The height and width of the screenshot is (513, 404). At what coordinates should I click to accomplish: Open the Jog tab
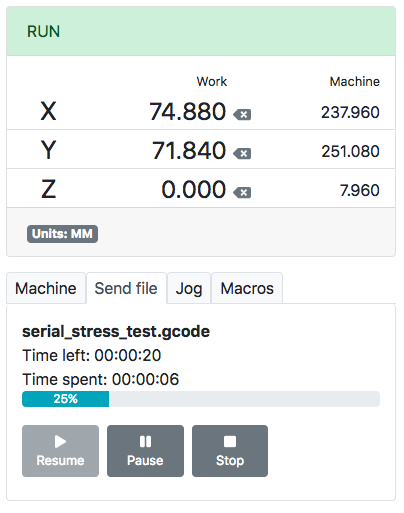[189, 288]
